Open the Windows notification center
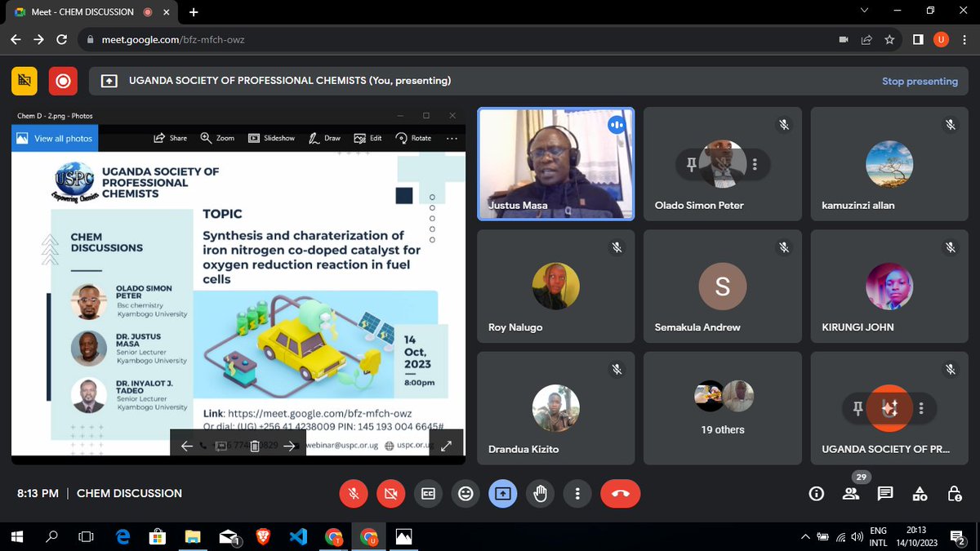Image resolution: width=980 pixels, height=551 pixels. [957, 536]
